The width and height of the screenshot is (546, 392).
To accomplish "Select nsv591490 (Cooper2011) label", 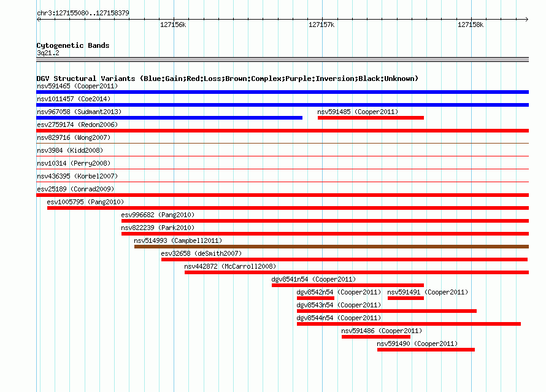I will (417, 344).
